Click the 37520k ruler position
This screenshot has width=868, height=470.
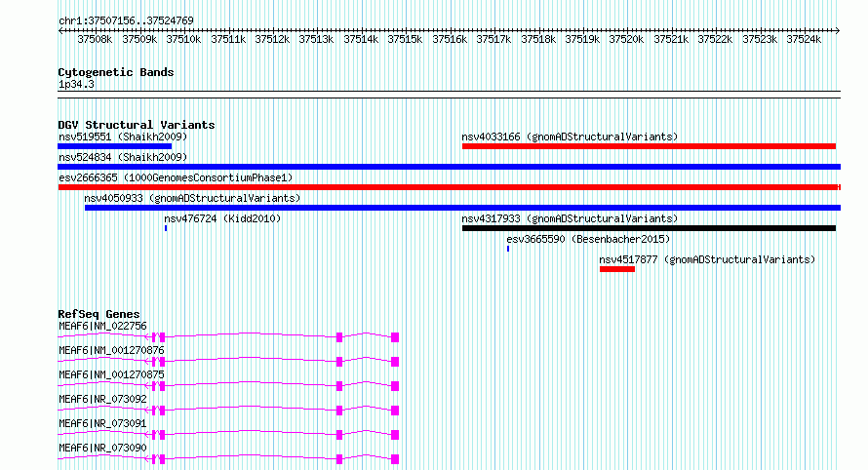(626, 39)
